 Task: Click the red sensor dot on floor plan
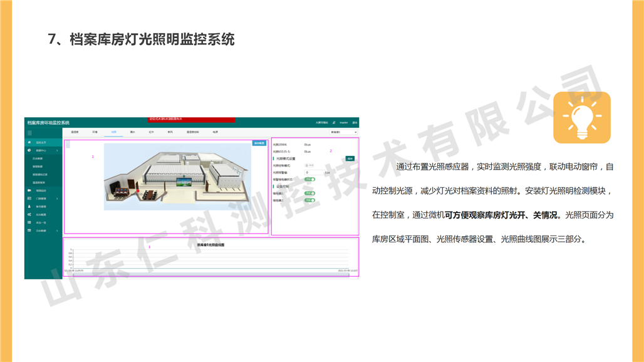click(x=138, y=191)
